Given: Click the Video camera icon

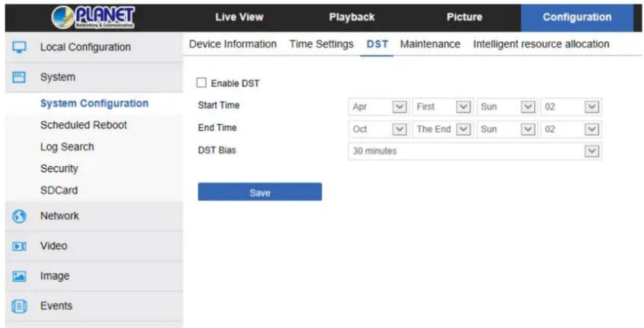Looking at the screenshot, I should pos(19,246).
